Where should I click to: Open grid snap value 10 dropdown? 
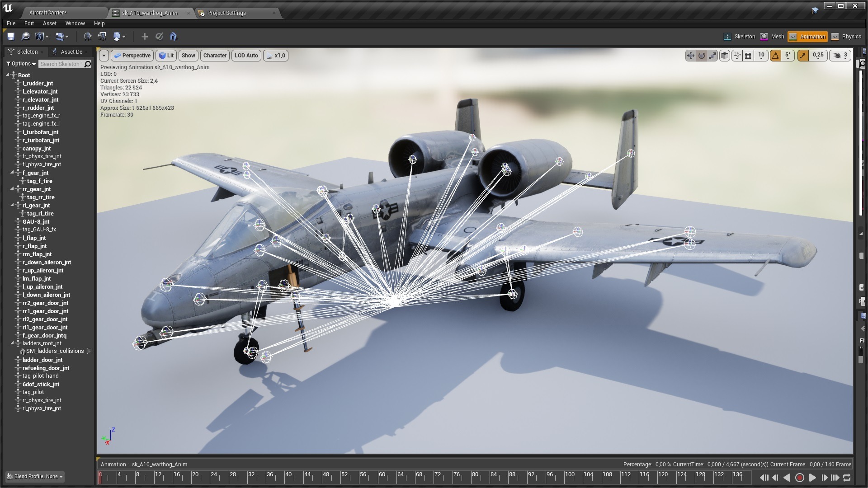[x=761, y=56]
